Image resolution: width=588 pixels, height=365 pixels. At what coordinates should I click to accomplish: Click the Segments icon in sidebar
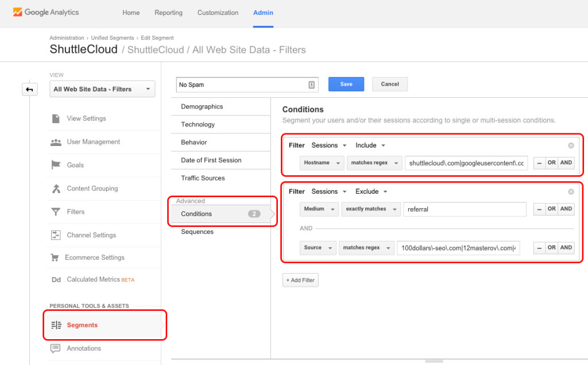tap(56, 325)
